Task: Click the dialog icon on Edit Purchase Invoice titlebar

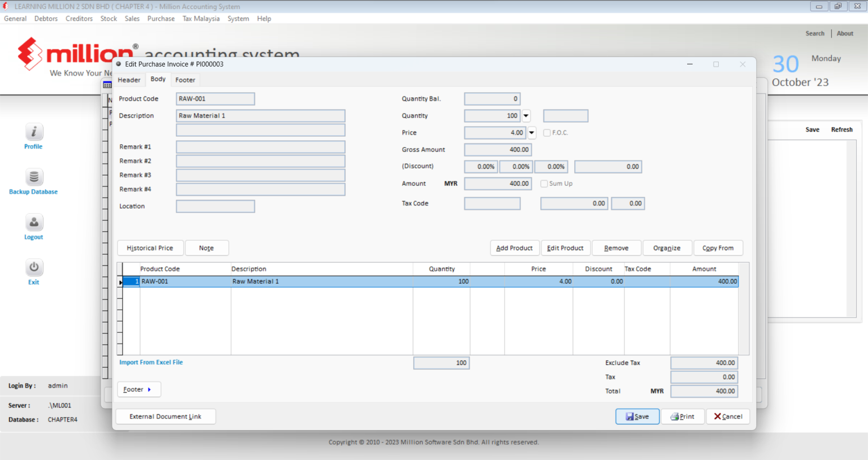Action: pyautogui.click(x=119, y=64)
